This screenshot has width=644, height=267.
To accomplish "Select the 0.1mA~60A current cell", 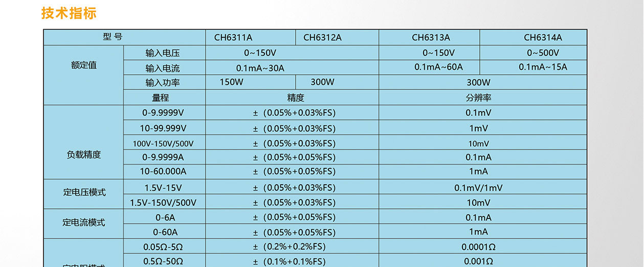I will pyautogui.click(x=438, y=67).
